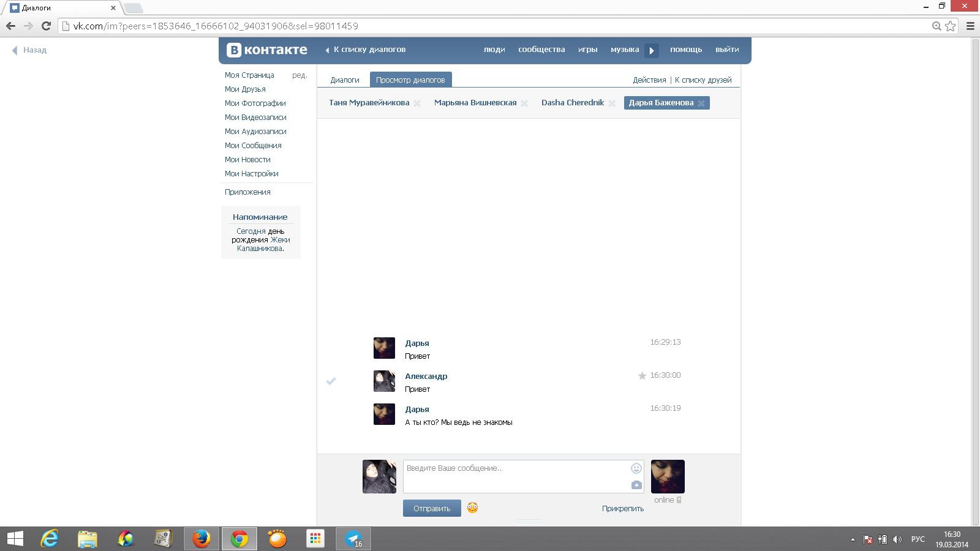Open Дарья's avatar beside message box

668,476
